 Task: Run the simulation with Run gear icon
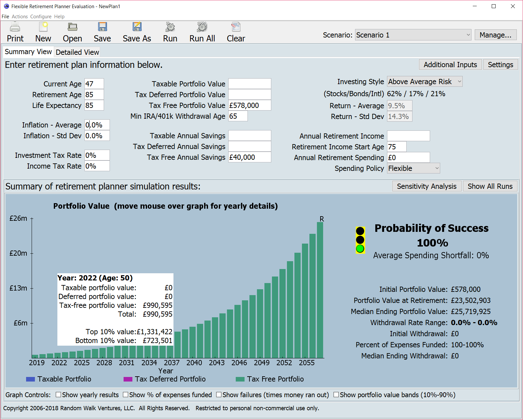[170, 27]
